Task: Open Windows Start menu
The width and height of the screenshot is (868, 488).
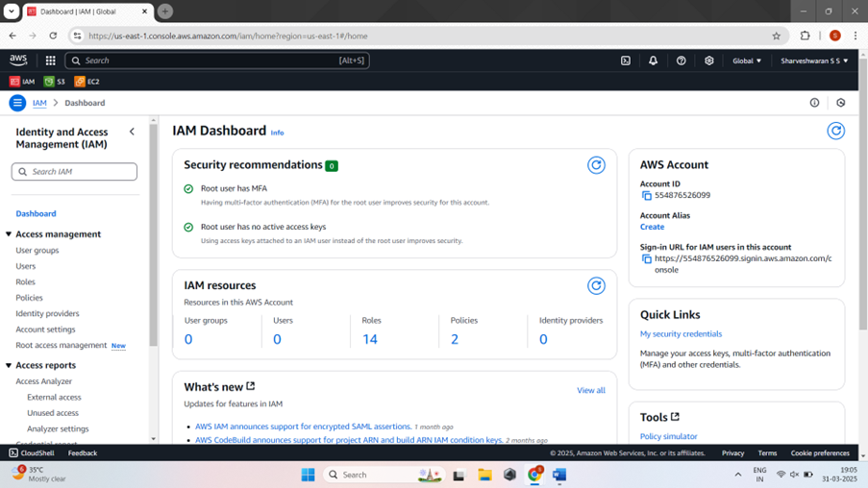Action: (x=308, y=475)
